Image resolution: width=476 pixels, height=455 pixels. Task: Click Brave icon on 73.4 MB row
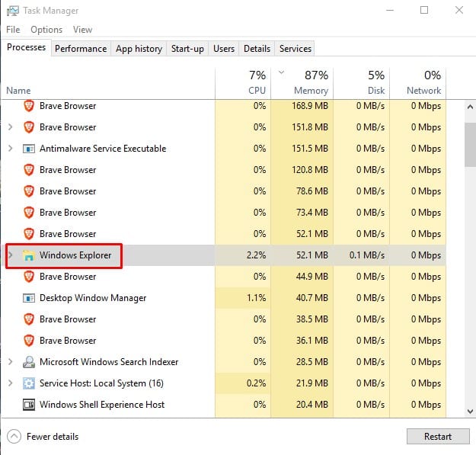pos(29,213)
